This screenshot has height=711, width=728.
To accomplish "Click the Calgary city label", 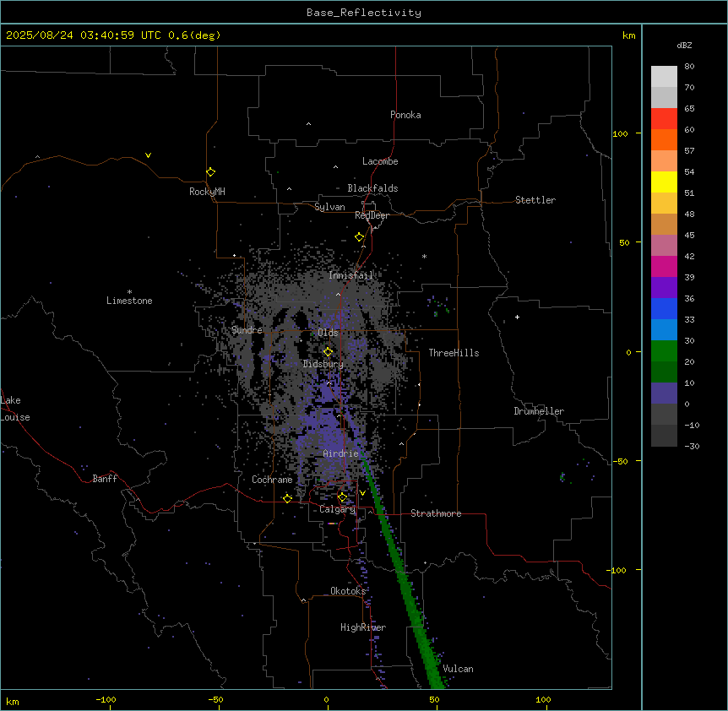I will (x=337, y=509).
